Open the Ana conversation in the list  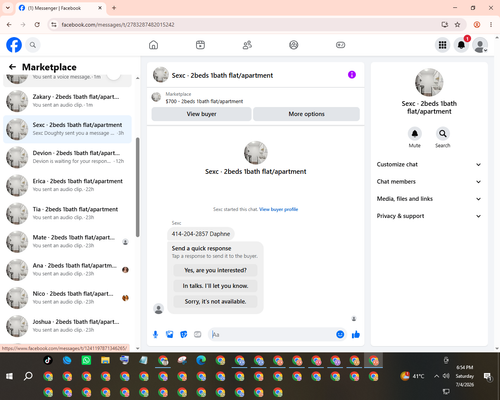point(67,270)
